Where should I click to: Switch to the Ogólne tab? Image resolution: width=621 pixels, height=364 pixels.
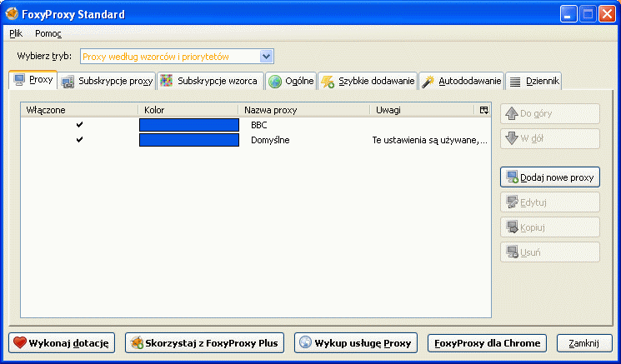(291, 82)
